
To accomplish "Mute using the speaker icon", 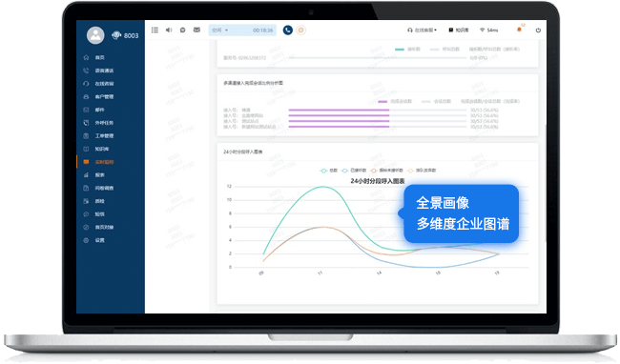I will pyautogui.click(x=169, y=30).
